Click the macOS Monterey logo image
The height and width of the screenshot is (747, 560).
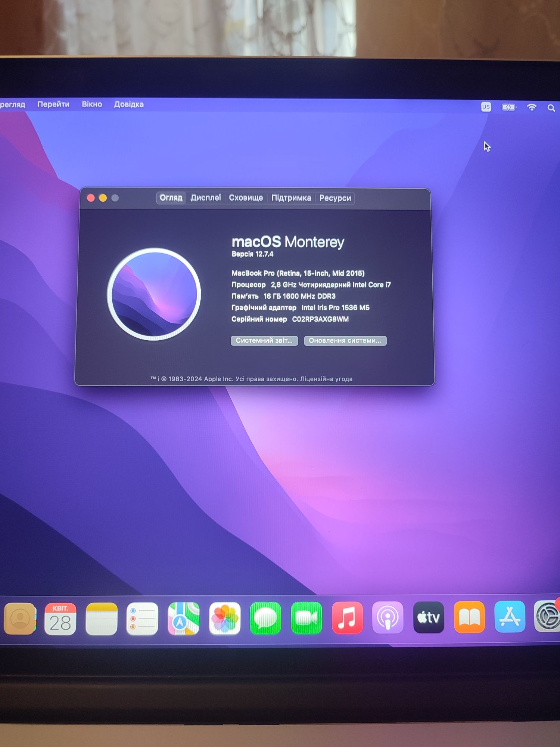click(154, 294)
